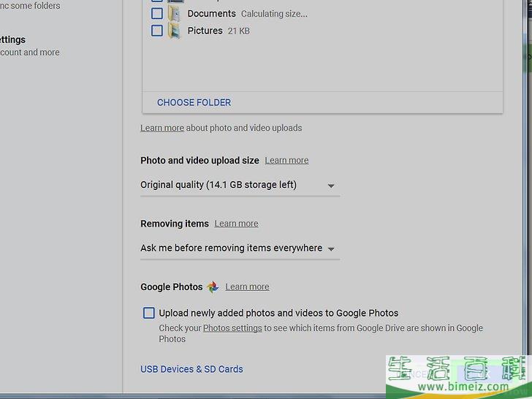Click the 'Pictures' folder name

point(205,31)
